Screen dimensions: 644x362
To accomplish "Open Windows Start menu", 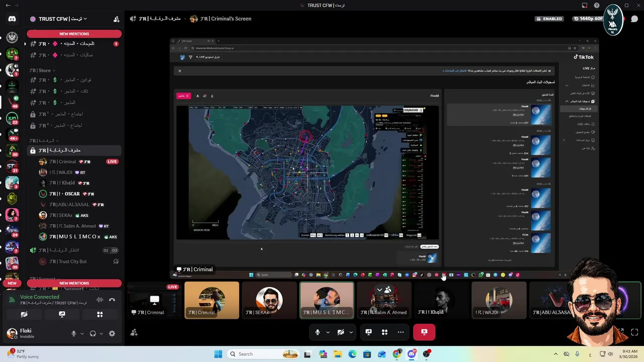I will [218, 354].
